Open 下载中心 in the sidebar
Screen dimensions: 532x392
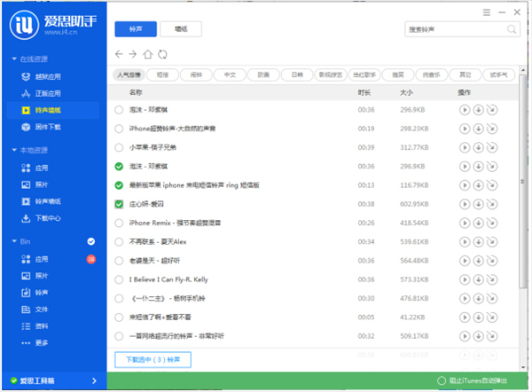tap(47, 217)
